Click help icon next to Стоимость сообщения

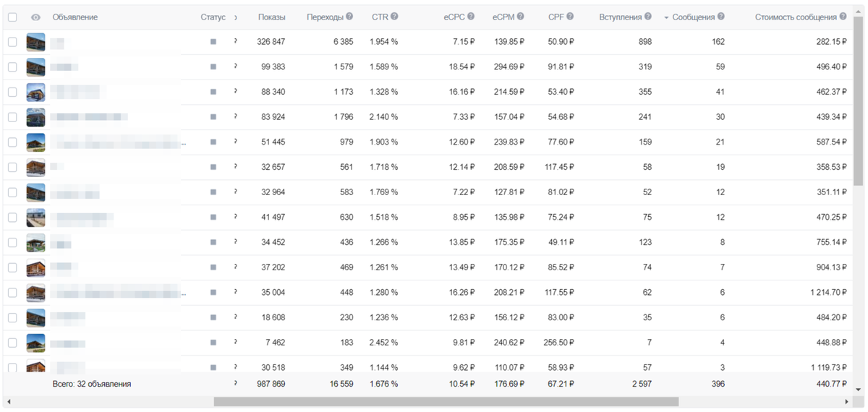pyautogui.click(x=843, y=17)
